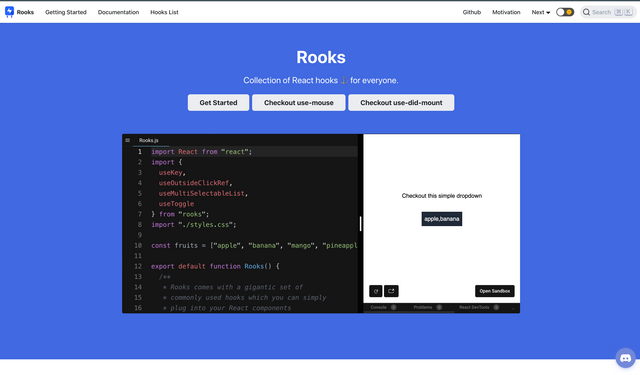The image size is (640, 375).
Task: Click the search magnifier icon
Action: coord(586,12)
